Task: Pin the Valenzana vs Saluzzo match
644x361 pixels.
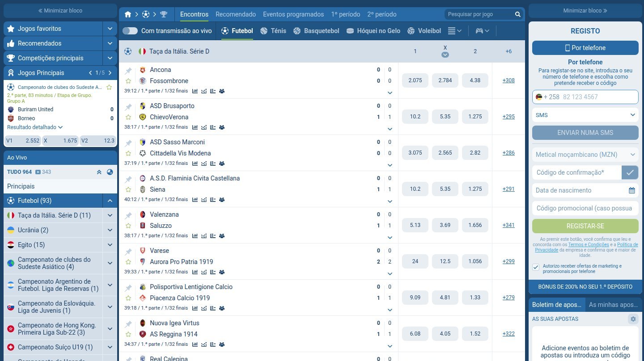Action: [128, 215]
